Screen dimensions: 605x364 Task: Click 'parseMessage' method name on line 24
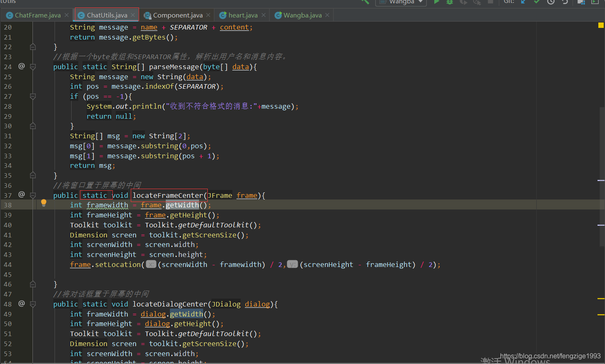click(174, 67)
